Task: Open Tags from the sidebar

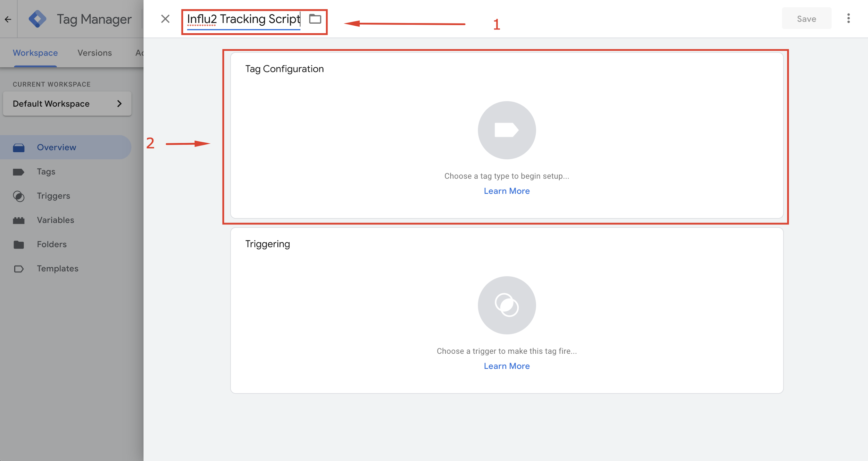Action: coord(46,171)
